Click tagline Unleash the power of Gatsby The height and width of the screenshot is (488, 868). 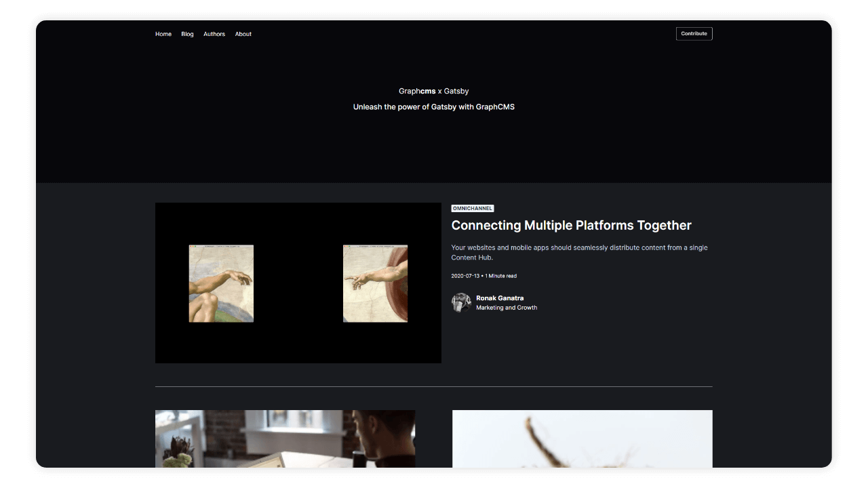[x=434, y=107]
